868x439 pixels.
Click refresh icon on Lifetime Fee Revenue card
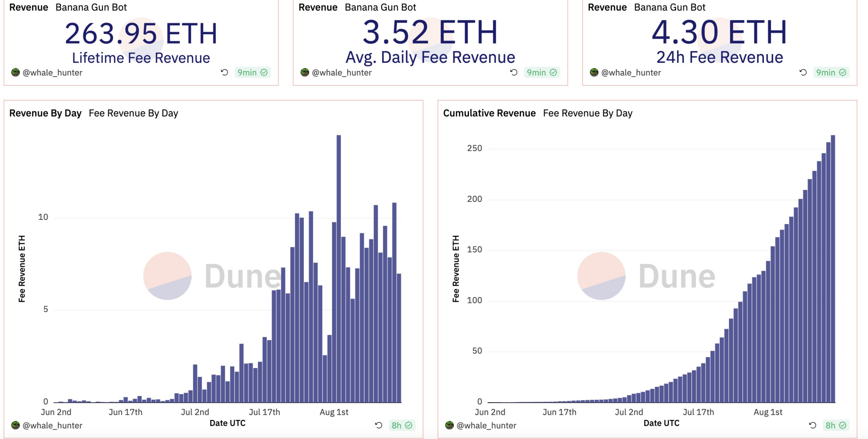click(x=224, y=72)
